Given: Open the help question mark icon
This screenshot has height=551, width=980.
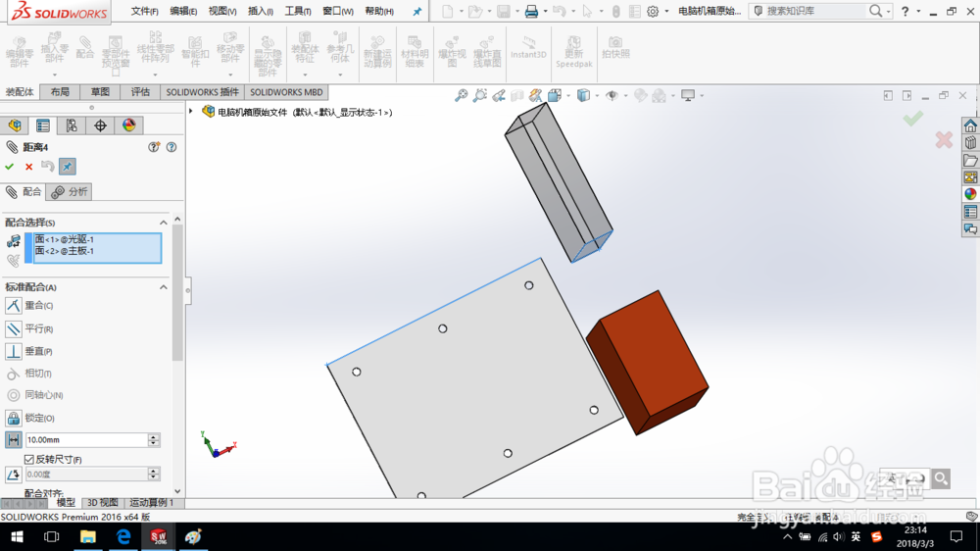Looking at the screenshot, I should [x=171, y=147].
